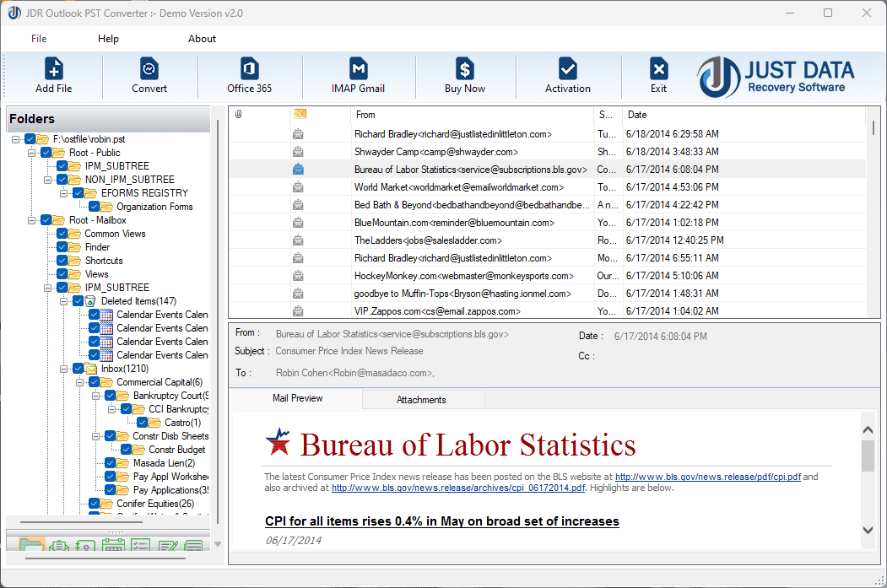
Task: Collapse the NON_IPM_SUBTREE branch
Action: coord(47,180)
